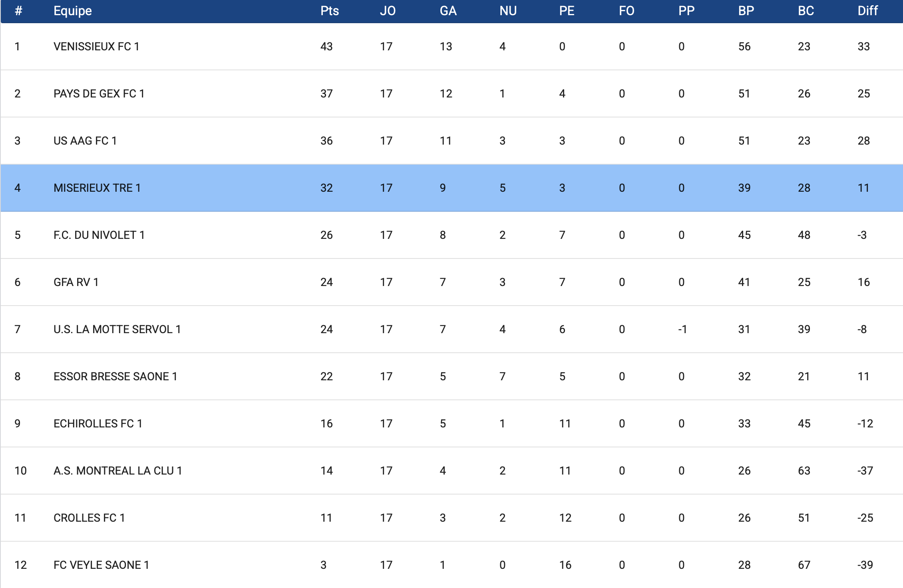The image size is (903, 588).
Task: Click the BC column header
Action: coord(806,11)
